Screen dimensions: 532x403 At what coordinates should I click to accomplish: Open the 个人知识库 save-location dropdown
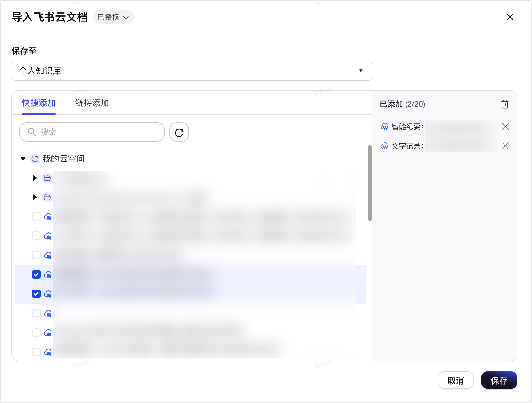click(x=192, y=71)
